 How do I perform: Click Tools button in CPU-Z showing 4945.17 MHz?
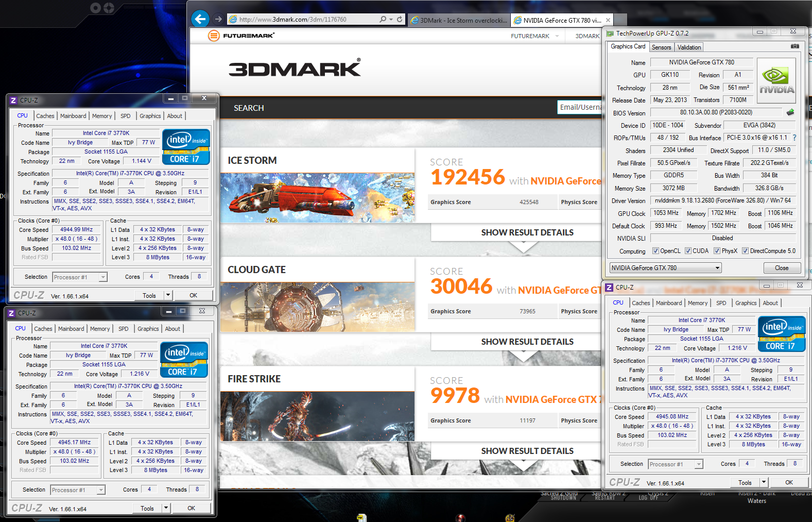[147, 508]
